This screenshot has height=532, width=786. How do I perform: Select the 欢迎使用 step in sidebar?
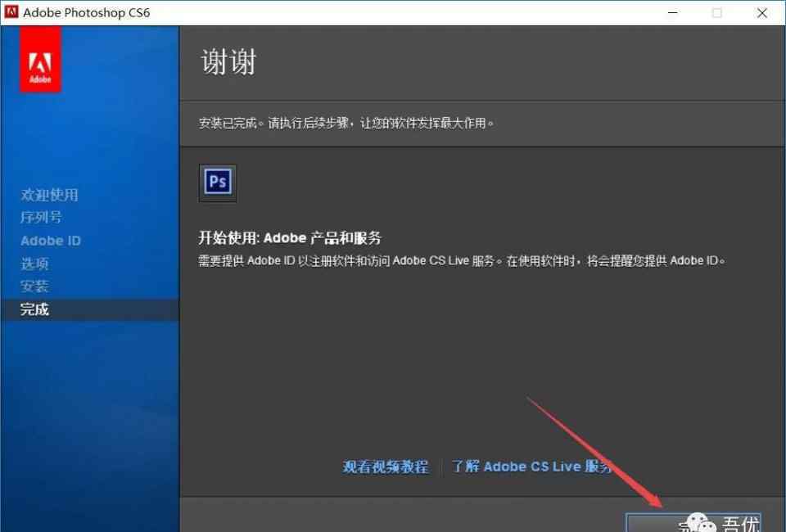pos(50,195)
